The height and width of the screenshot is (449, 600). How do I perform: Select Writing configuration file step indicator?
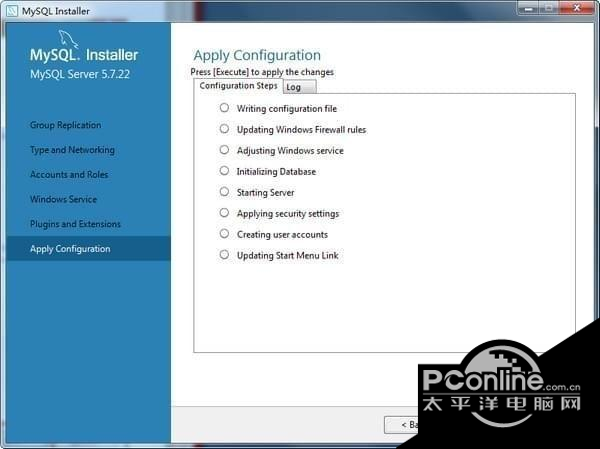(x=224, y=108)
